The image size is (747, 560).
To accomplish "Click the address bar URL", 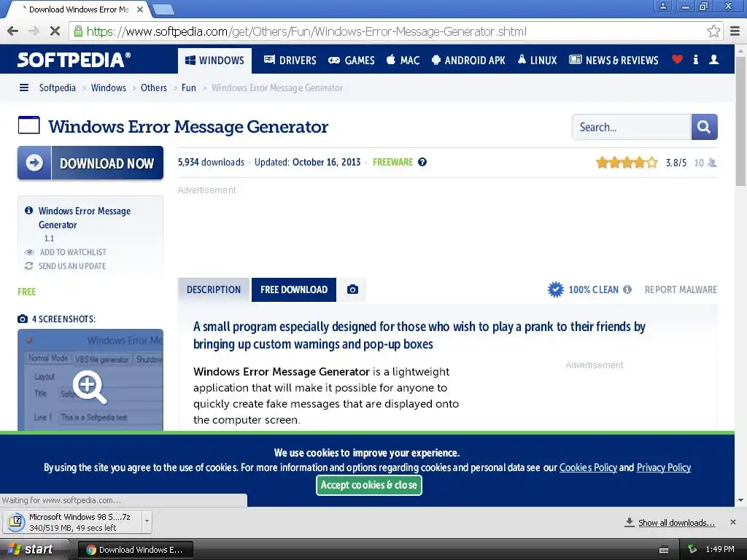I will 306,31.
